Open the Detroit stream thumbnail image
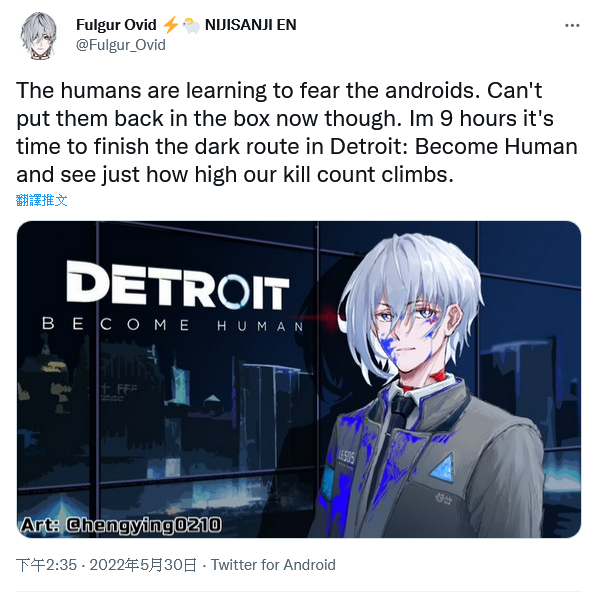The image size is (598, 593). coord(299,379)
